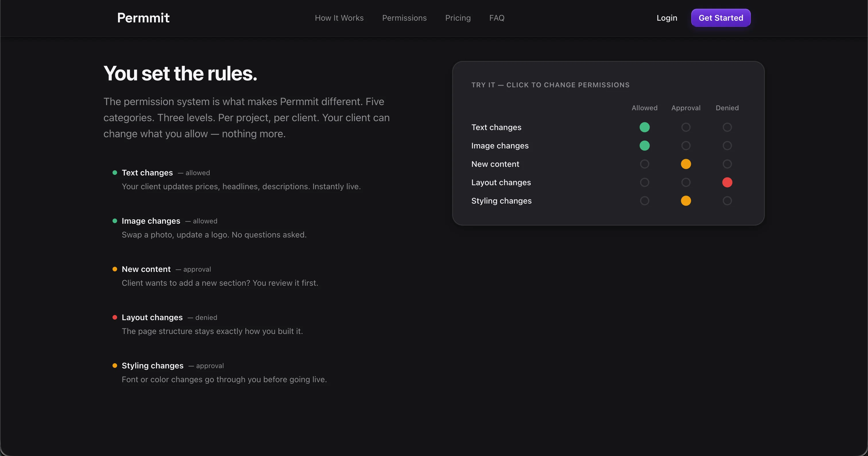Click orange Approval dot for New content
868x456 pixels.
click(x=686, y=164)
